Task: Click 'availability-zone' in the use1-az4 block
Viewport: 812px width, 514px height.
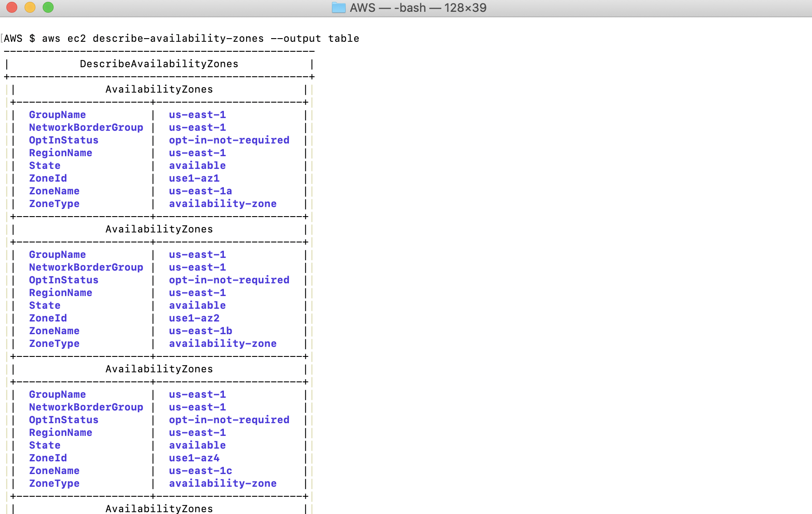Action: [223, 484]
